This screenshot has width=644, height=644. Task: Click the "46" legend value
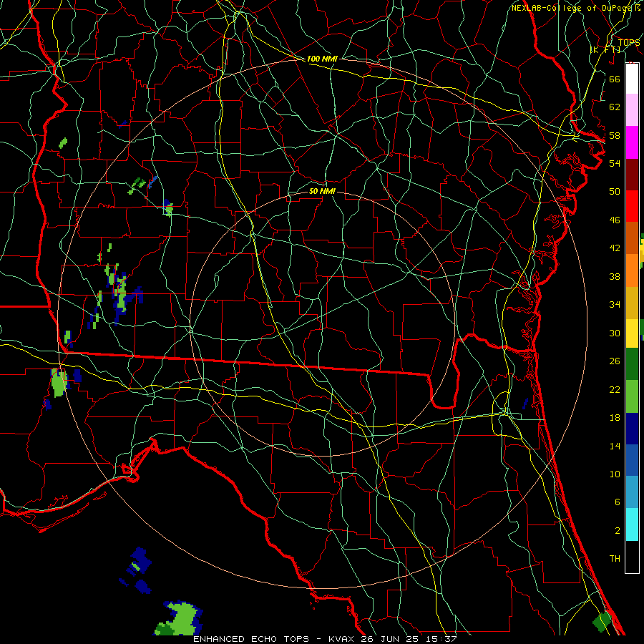[x=615, y=220]
